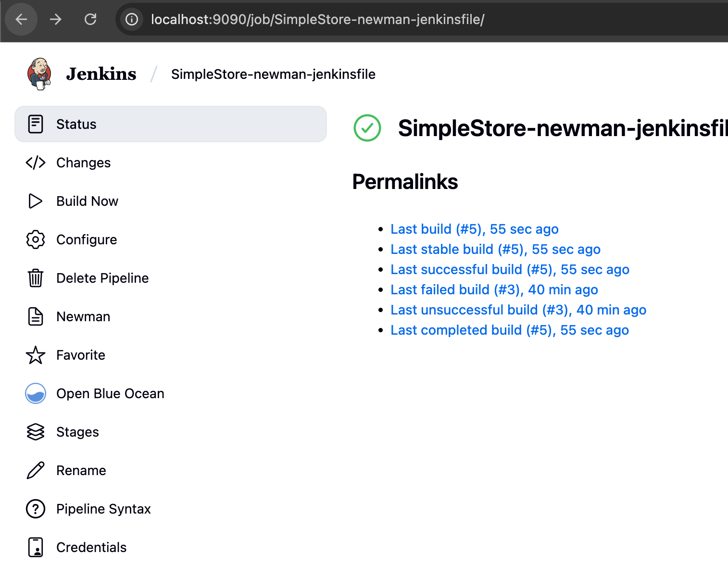The image size is (728, 578).
Task: Click the browser back arrow
Action: [x=21, y=19]
